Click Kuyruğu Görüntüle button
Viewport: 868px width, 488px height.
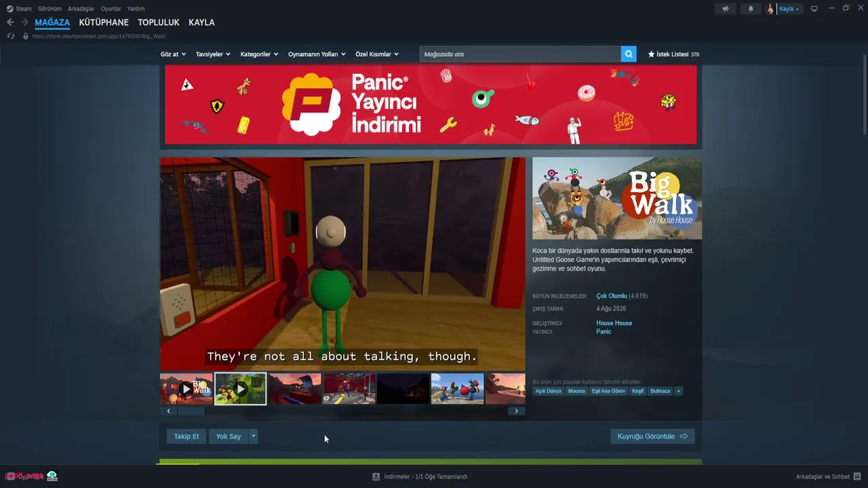(x=652, y=436)
